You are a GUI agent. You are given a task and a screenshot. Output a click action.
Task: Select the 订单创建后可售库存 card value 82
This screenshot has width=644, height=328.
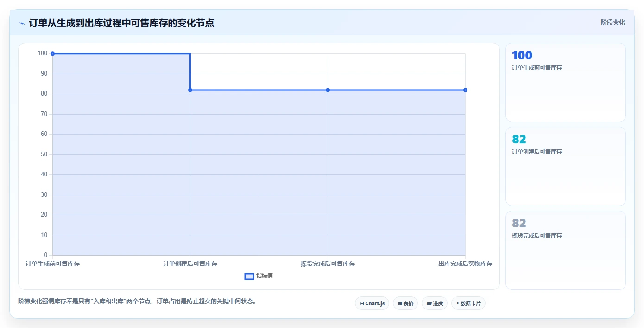coord(519,139)
